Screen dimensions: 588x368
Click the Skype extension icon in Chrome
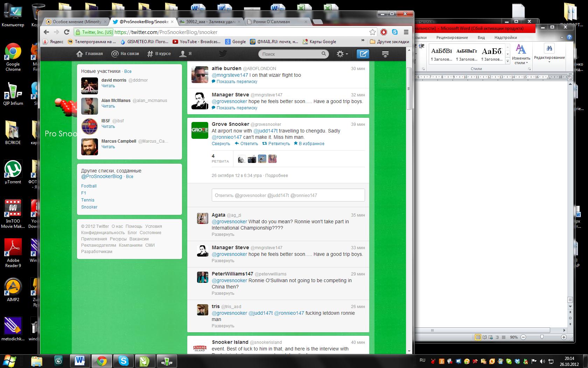[395, 32]
